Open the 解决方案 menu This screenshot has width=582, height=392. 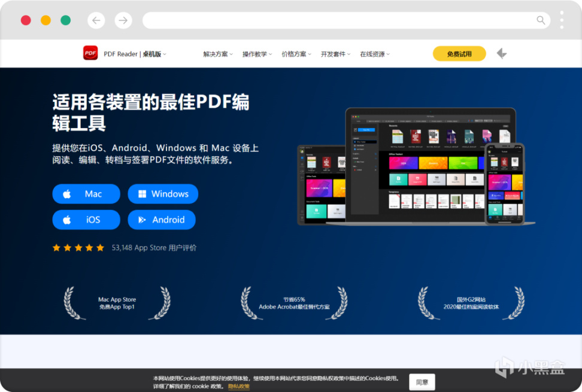tap(218, 54)
